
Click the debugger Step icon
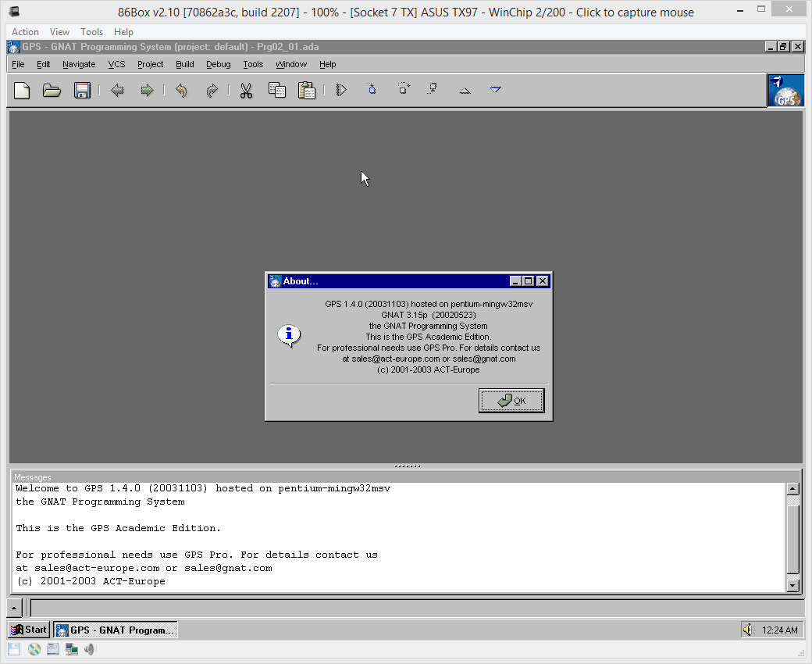tap(372, 89)
